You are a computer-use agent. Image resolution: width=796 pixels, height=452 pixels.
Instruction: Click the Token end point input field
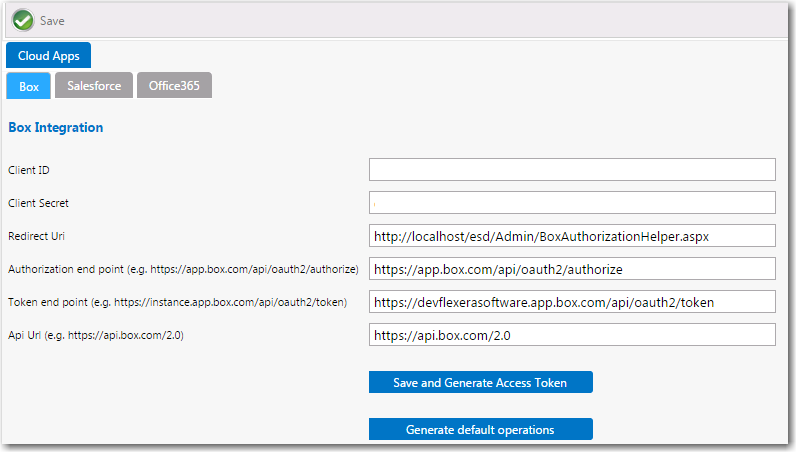coord(572,302)
